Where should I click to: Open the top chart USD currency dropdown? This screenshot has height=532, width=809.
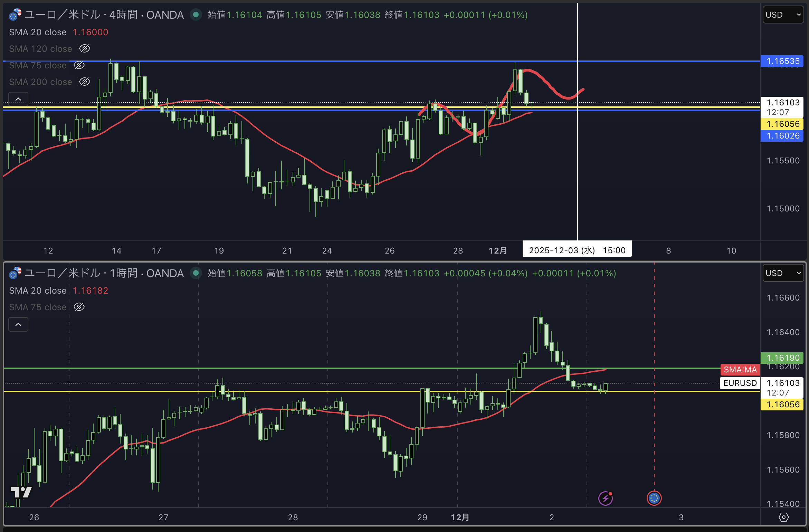(x=783, y=15)
